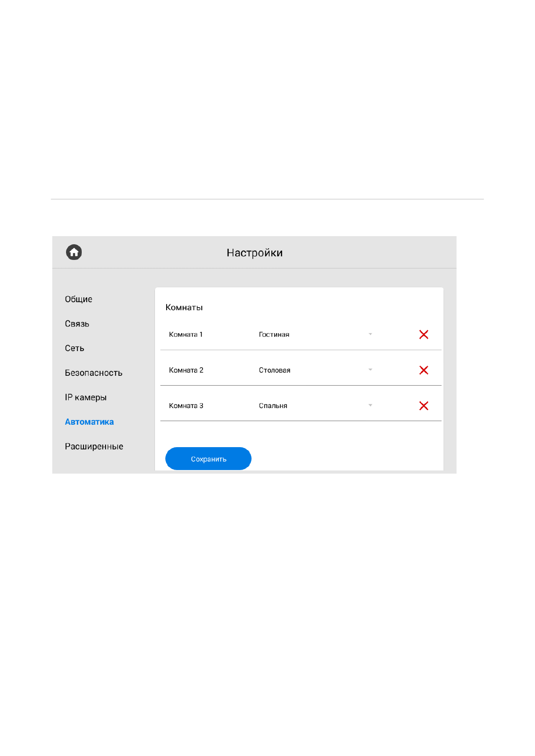Click the Комната 2 row label
The height and width of the screenshot is (756, 535).
point(186,370)
